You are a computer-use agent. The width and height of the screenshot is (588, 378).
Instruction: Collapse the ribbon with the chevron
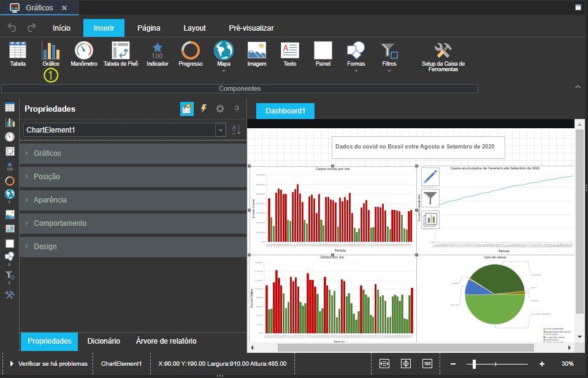(578, 87)
